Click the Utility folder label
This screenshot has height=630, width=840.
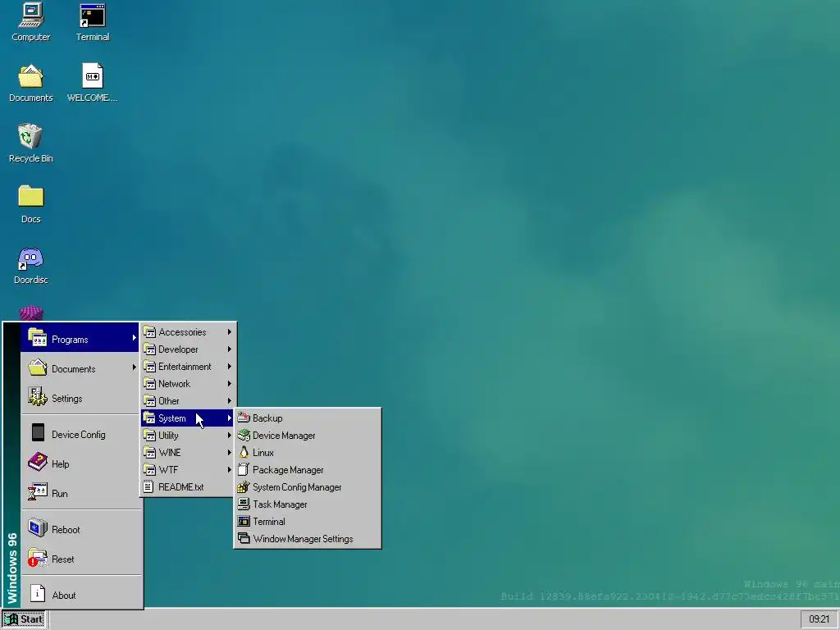168,436
